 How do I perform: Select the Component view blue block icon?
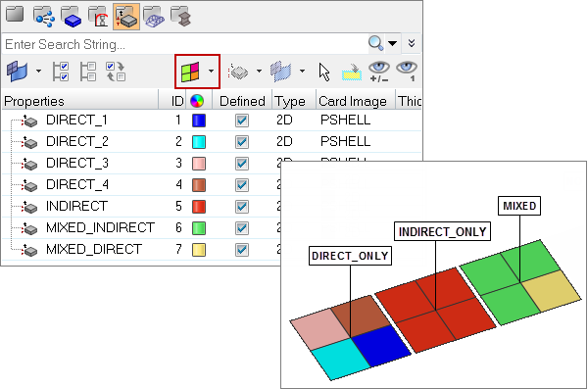72,17
